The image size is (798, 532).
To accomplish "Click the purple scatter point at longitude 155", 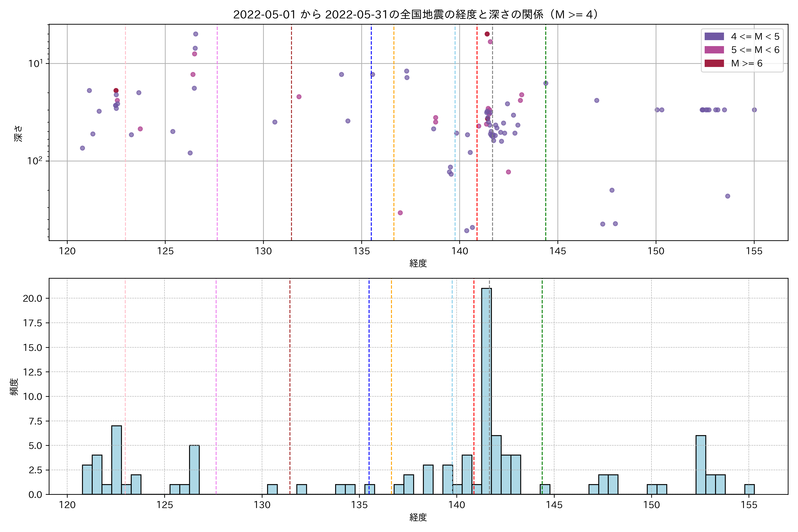I will click(754, 110).
